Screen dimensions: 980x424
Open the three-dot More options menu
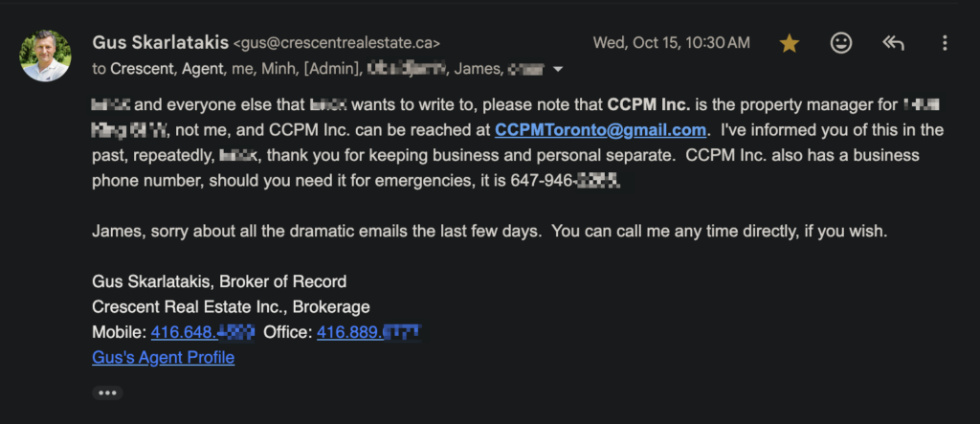coord(945,43)
